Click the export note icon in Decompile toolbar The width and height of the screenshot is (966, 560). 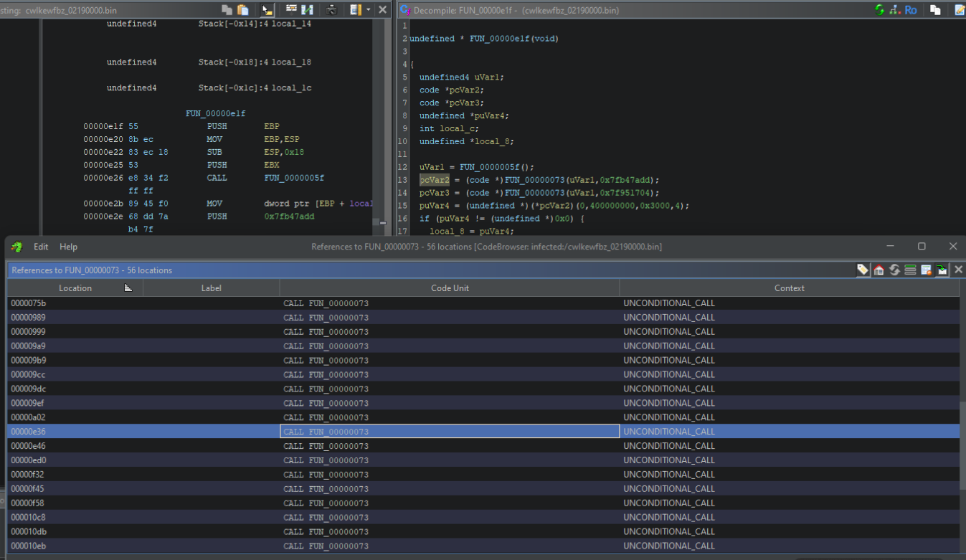tap(960, 10)
